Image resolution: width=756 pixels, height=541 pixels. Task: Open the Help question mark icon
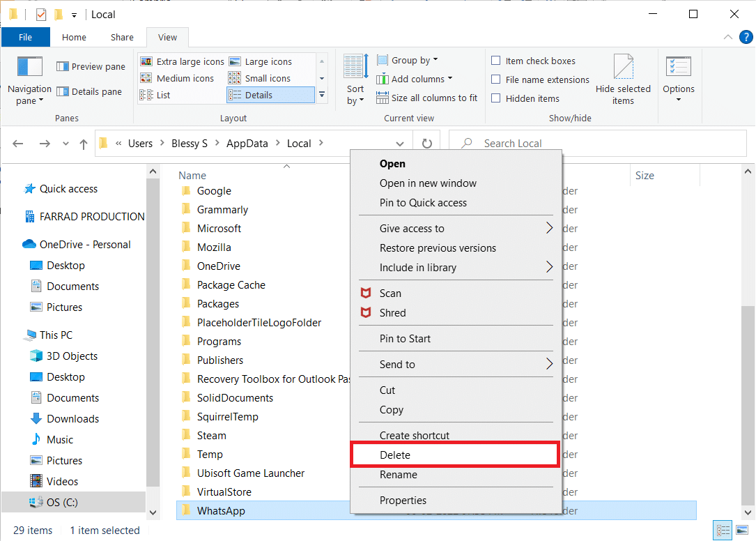(746, 37)
